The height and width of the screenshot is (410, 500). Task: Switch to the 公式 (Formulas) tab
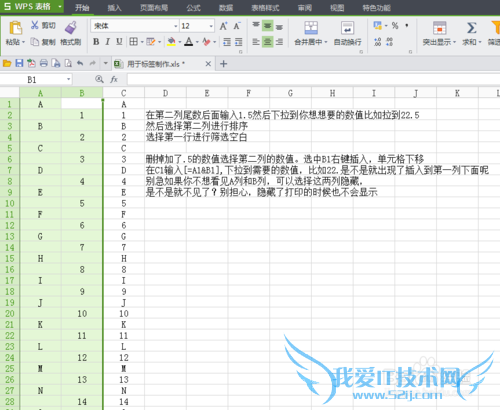click(x=194, y=8)
